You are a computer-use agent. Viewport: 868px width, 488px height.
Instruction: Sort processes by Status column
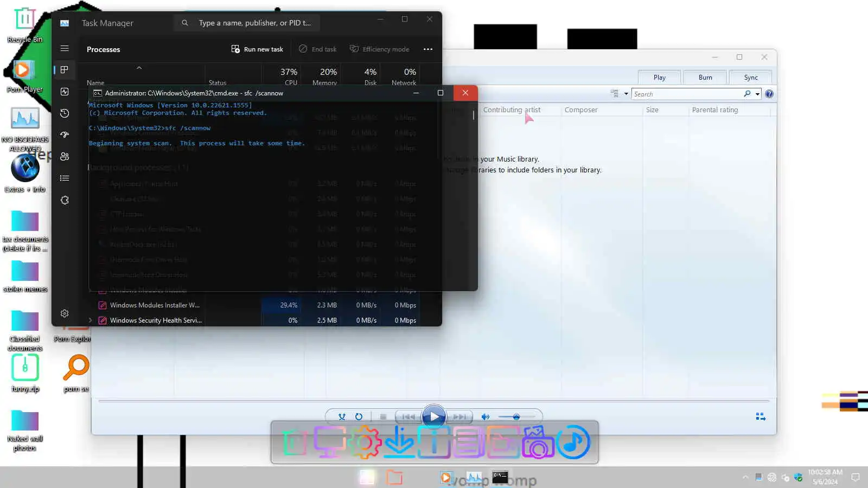tap(218, 83)
